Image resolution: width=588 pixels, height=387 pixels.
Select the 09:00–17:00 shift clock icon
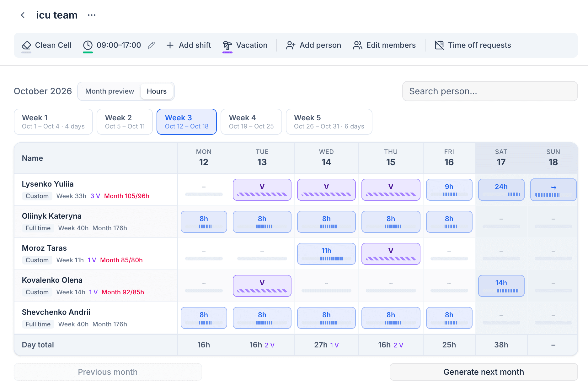(88, 45)
